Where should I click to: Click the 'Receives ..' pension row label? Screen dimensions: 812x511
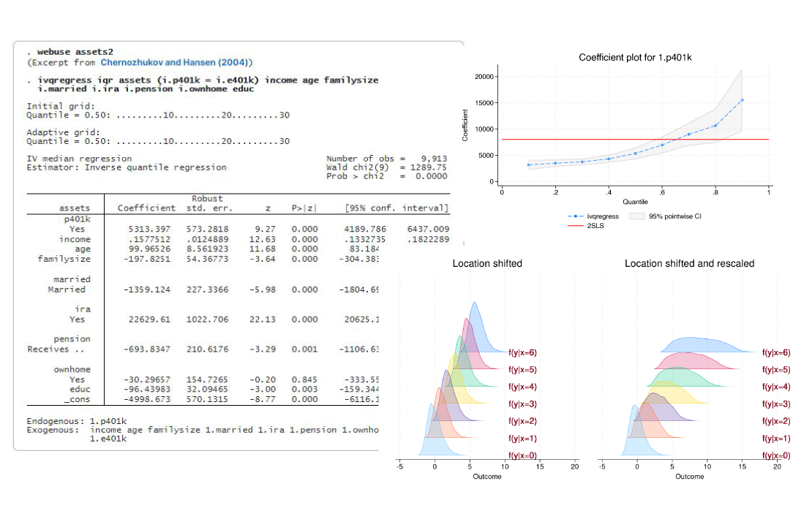pyautogui.click(x=56, y=349)
